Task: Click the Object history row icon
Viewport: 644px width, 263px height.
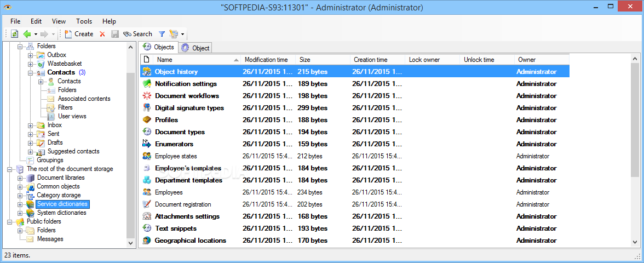Action: (147, 72)
